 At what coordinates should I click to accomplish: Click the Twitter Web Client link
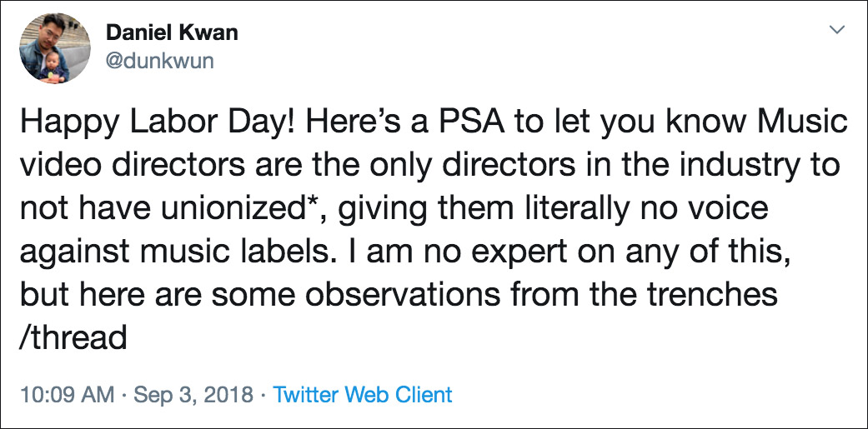coord(363,394)
